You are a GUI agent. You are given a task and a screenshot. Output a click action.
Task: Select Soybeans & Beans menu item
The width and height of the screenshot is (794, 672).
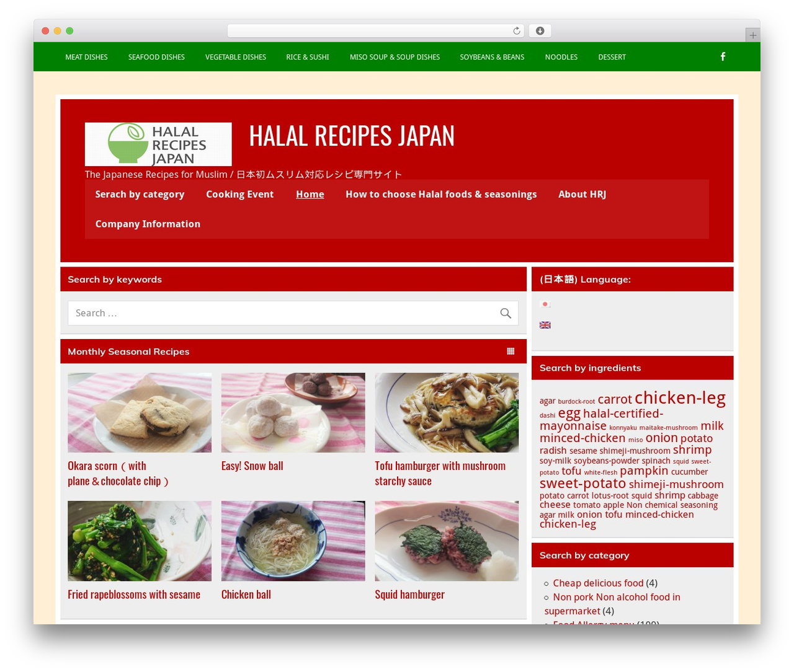(492, 57)
